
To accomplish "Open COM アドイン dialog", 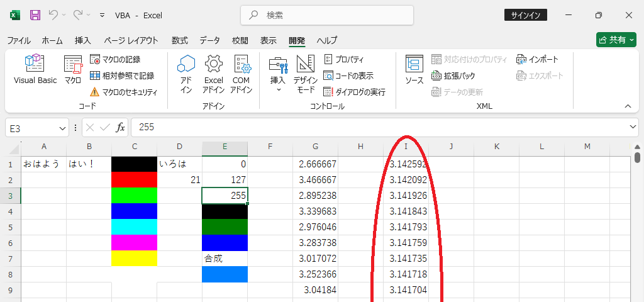I will [241, 74].
